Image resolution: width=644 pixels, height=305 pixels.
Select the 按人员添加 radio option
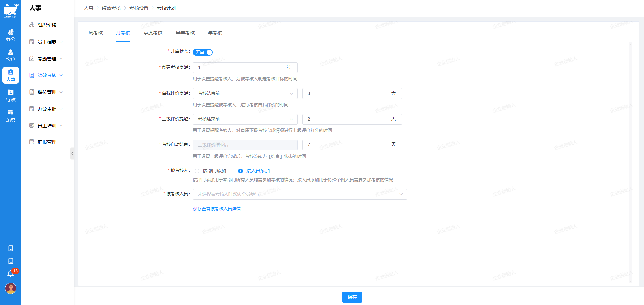point(240,171)
